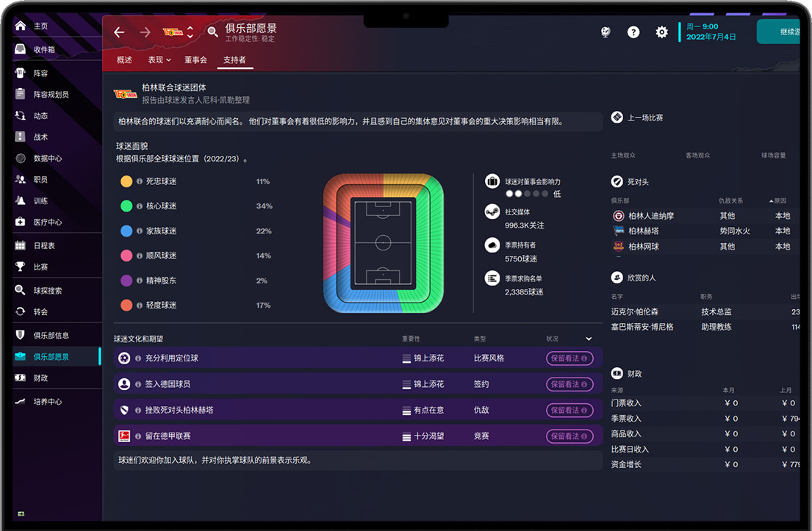
Task: Switch to the 概述 tab
Action: click(124, 60)
